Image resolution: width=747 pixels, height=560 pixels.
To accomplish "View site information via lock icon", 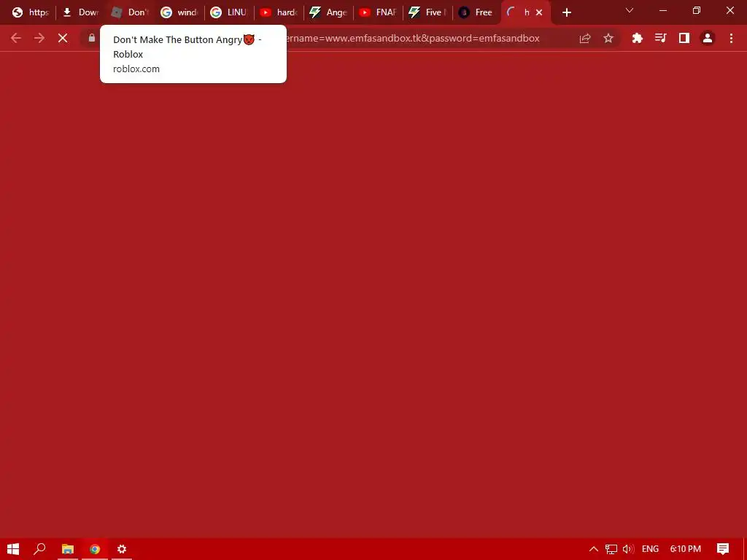I will click(x=92, y=38).
